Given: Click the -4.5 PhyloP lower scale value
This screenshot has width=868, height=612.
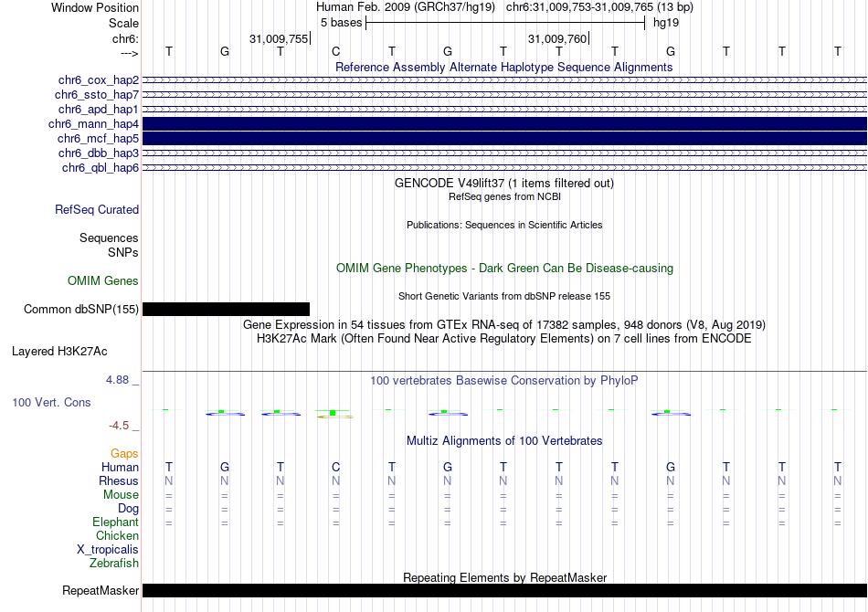Looking at the screenshot, I should (x=119, y=426).
